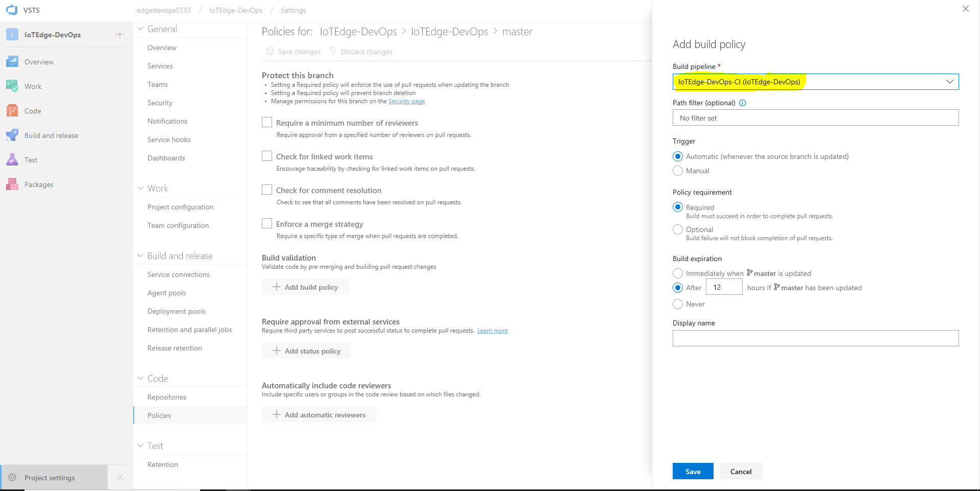Tick Check for comment resolution
The width and height of the screenshot is (980, 491).
point(267,190)
